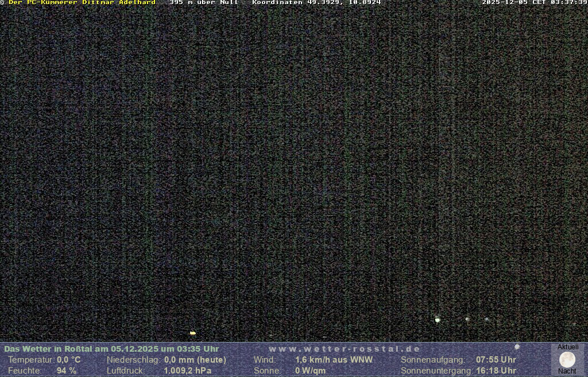
Task: Click the www.wetter-rosstal.de website text
Action: point(345,349)
